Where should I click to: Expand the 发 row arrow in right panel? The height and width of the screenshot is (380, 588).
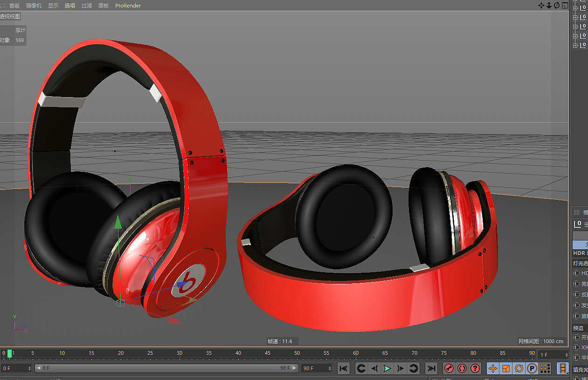tap(576, 305)
